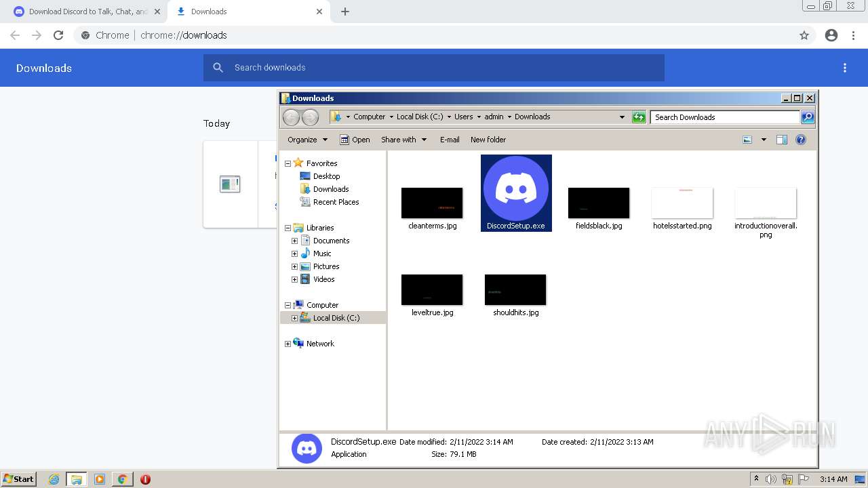Open the Organize menu
Screen dimensions: 868x488
[307, 140]
